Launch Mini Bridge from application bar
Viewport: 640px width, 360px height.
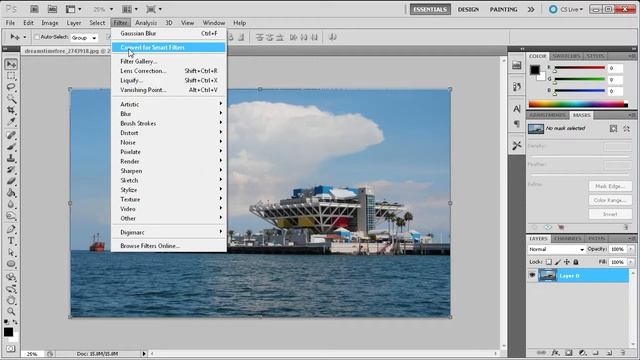[x=52, y=9]
